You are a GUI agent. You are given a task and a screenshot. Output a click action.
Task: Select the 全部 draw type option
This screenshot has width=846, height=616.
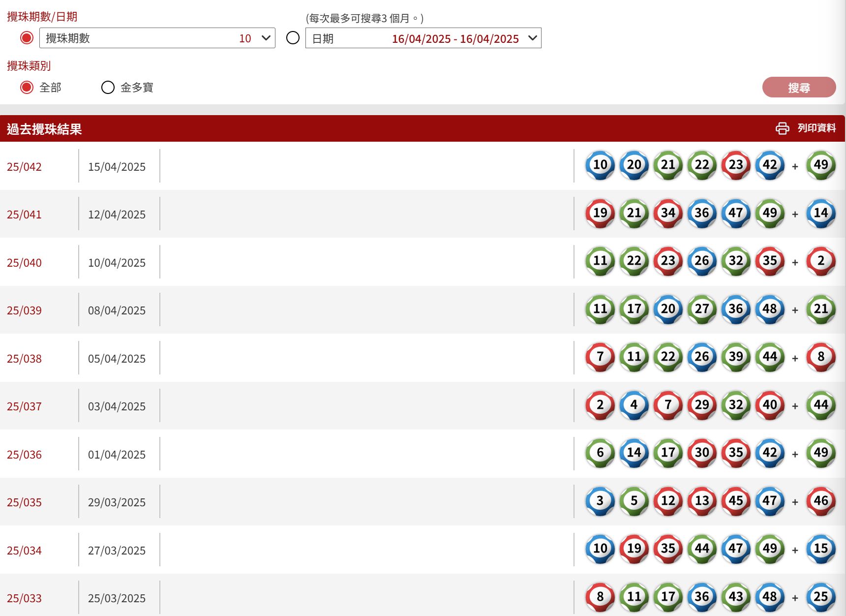point(27,88)
